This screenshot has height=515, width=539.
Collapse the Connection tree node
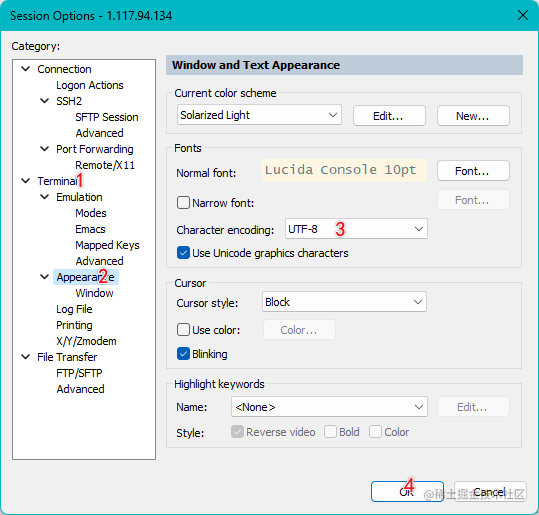tap(26, 69)
